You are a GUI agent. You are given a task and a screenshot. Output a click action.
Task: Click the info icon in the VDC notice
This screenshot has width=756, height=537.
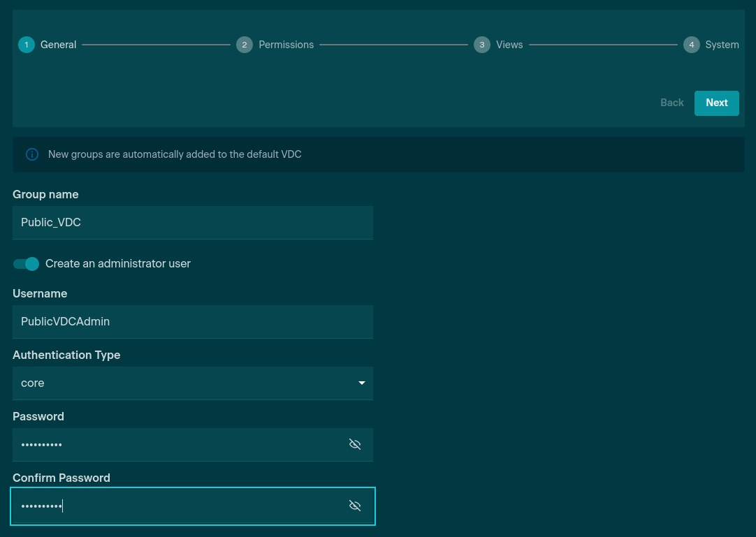click(32, 154)
